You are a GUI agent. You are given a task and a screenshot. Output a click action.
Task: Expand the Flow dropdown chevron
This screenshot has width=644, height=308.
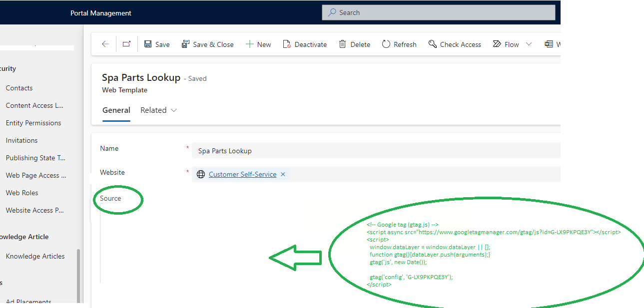[529, 44]
